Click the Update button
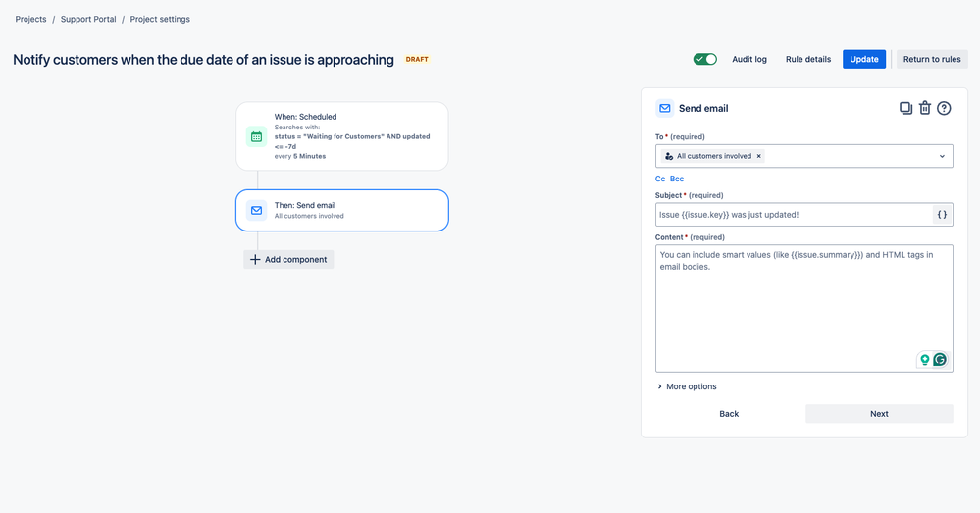Image resolution: width=980 pixels, height=513 pixels. pyautogui.click(x=863, y=60)
